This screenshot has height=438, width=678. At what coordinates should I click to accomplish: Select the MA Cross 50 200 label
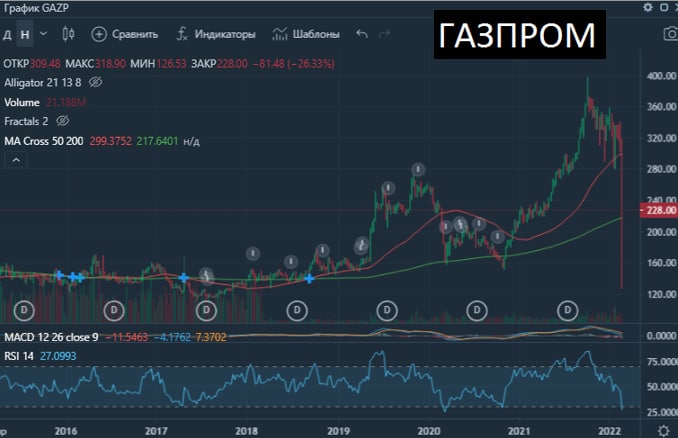(44, 141)
